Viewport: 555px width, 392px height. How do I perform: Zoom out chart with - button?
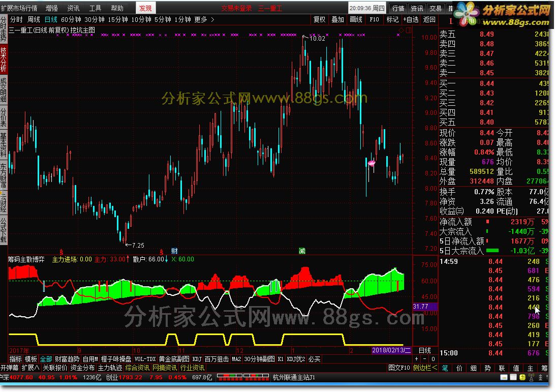point(425,359)
